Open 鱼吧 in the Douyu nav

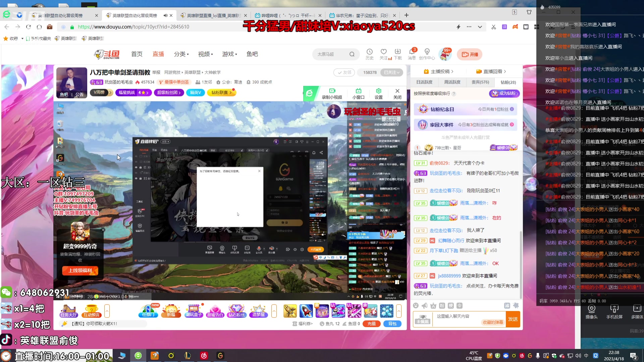coord(252,54)
